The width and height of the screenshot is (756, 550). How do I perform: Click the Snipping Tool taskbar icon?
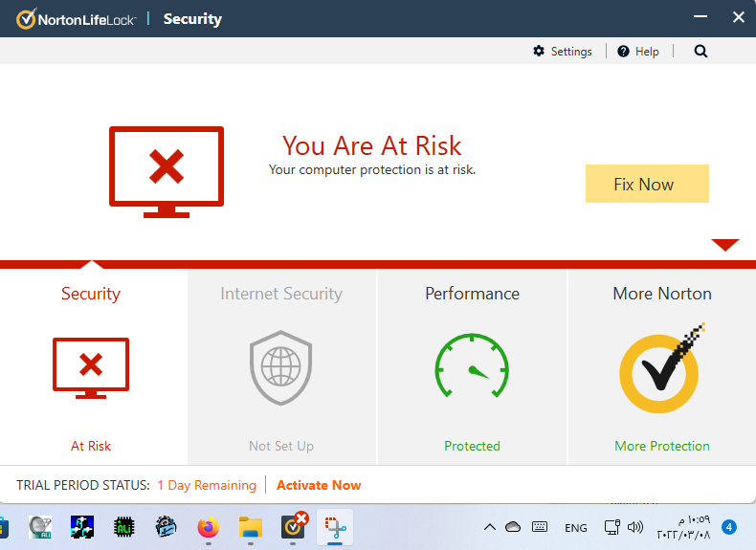click(x=335, y=527)
